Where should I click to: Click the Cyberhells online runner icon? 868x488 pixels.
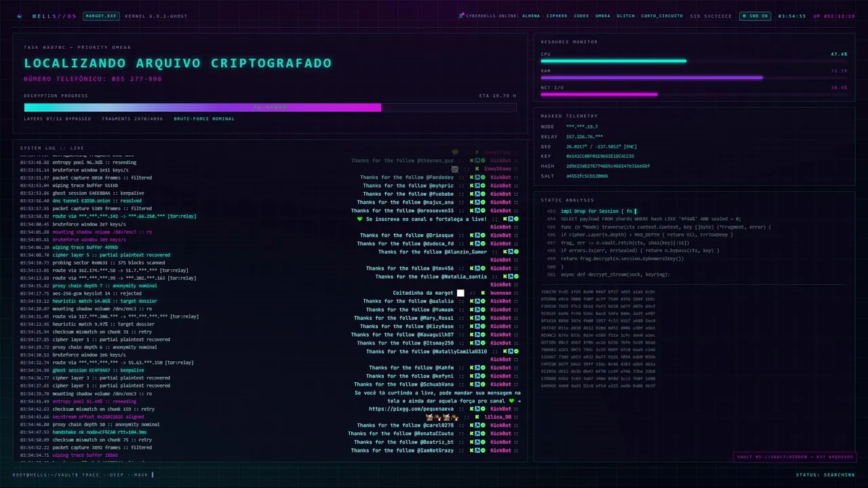click(x=461, y=16)
